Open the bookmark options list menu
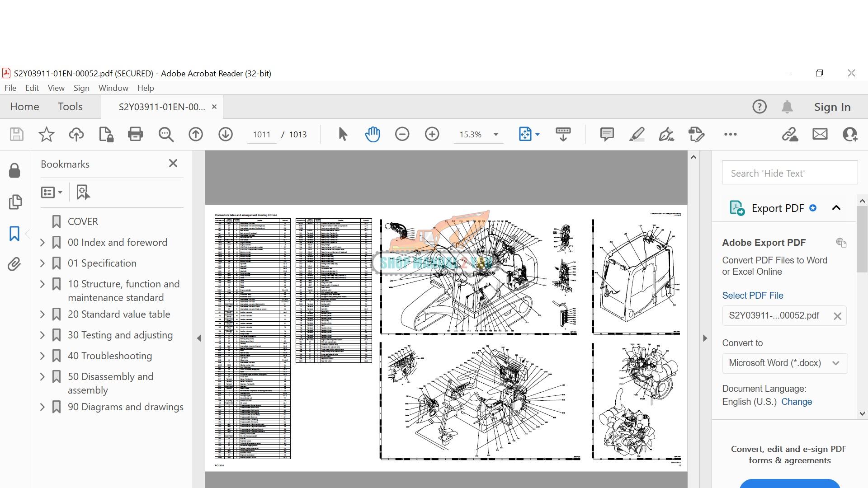Viewport: 868px width, 488px height. [x=52, y=192]
